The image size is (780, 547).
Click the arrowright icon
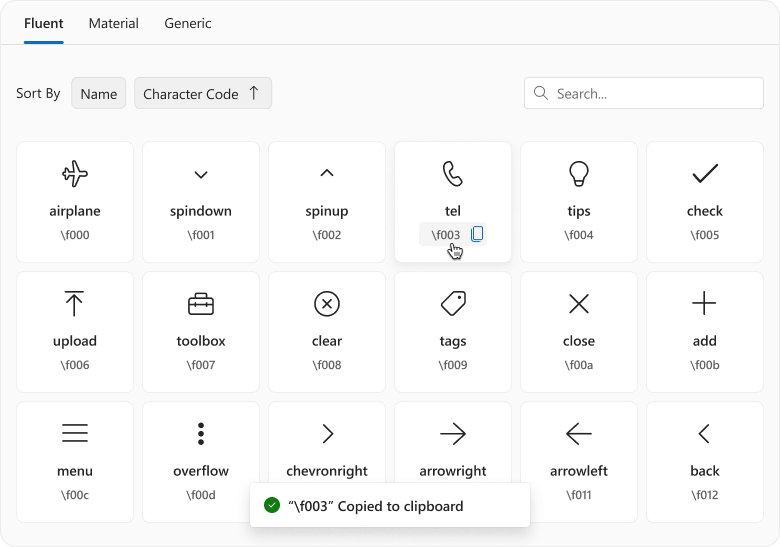tap(453, 434)
